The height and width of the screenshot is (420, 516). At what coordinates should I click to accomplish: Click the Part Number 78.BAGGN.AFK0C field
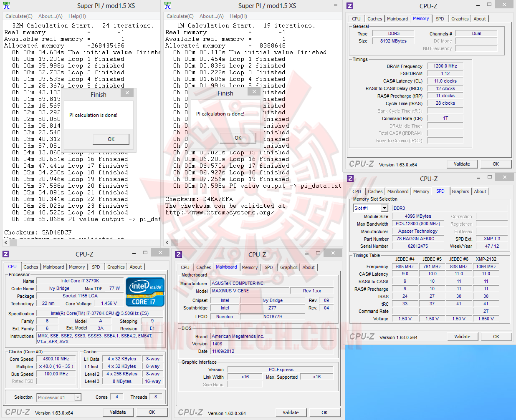418,239
